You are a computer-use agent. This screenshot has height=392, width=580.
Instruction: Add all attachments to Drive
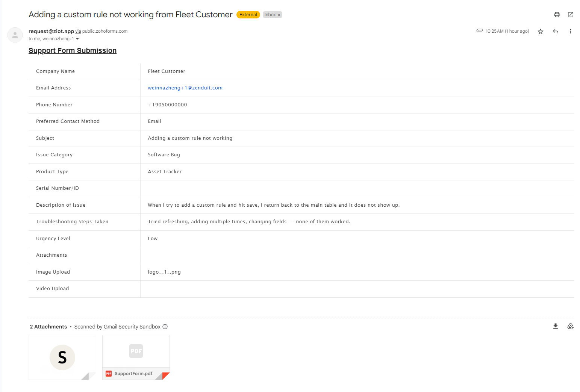tap(570, 326)
